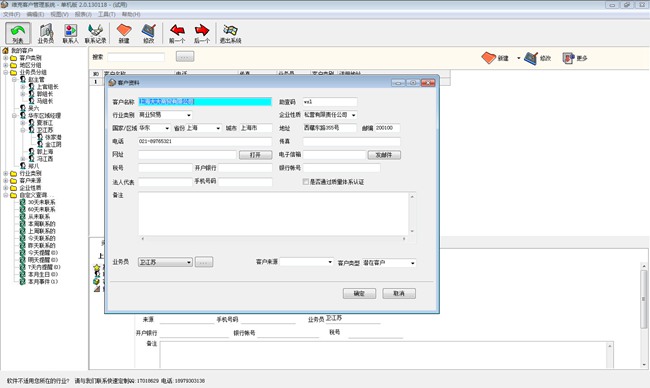Image resolution: width=650 pixels, height=388 pixels.
Task: Click the 发邮件 send email button
Action: pos(384,155)
